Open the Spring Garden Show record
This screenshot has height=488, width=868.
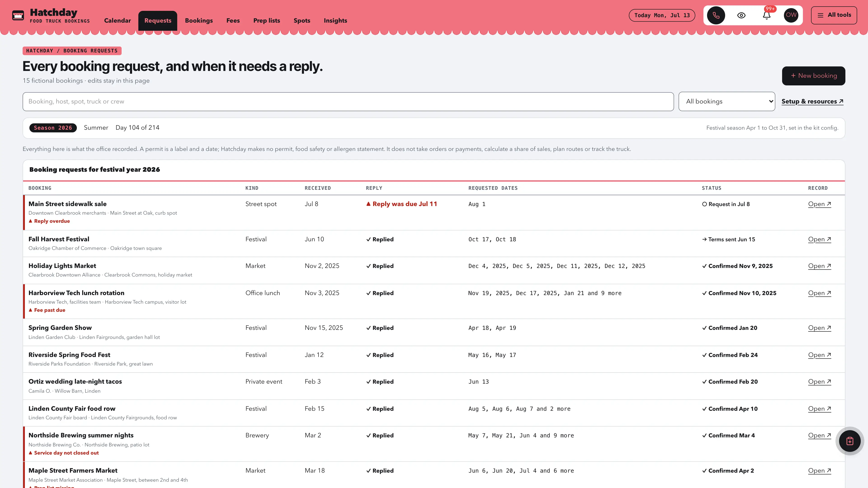coord(819,328)
